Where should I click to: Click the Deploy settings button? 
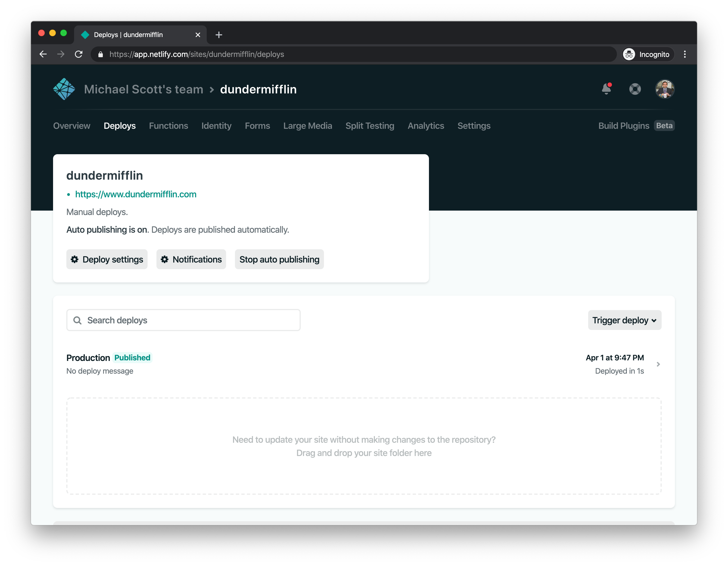pos(107,259)
